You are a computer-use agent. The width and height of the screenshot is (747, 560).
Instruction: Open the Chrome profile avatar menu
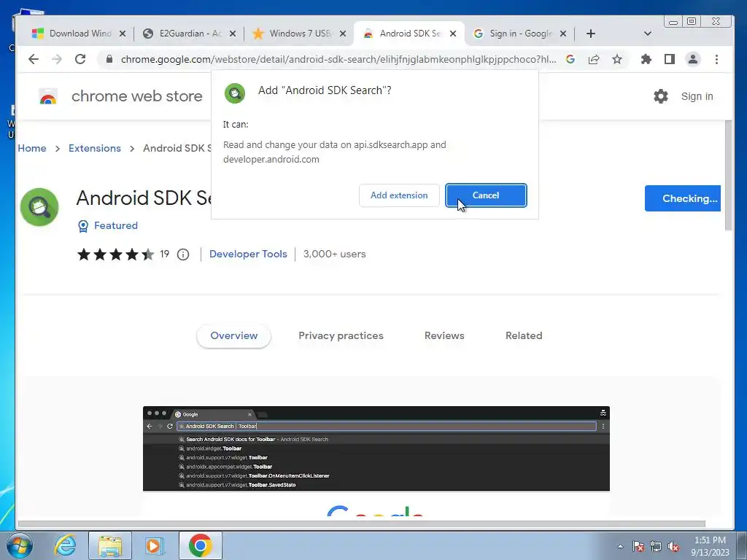click(693, 60)
